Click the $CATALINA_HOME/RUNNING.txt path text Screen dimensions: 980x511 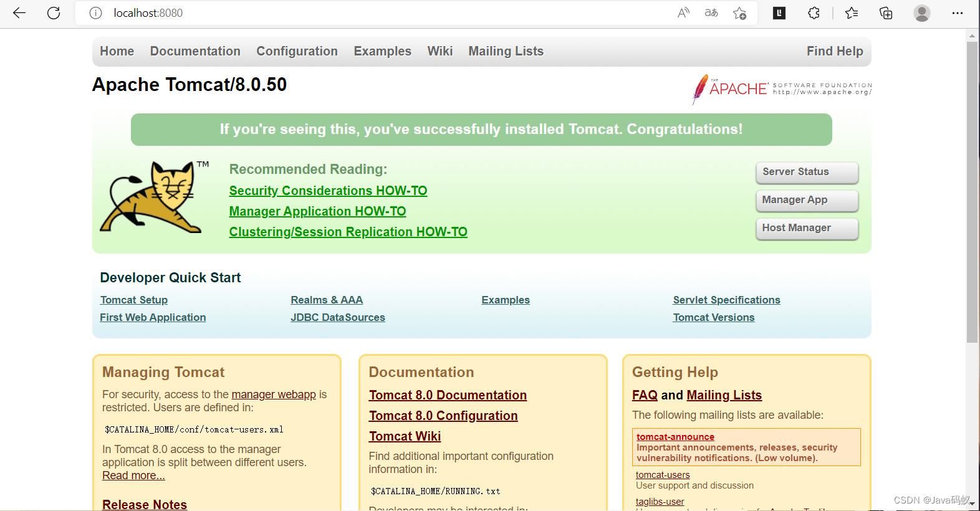pyautogui.click(x=435, y=491)
